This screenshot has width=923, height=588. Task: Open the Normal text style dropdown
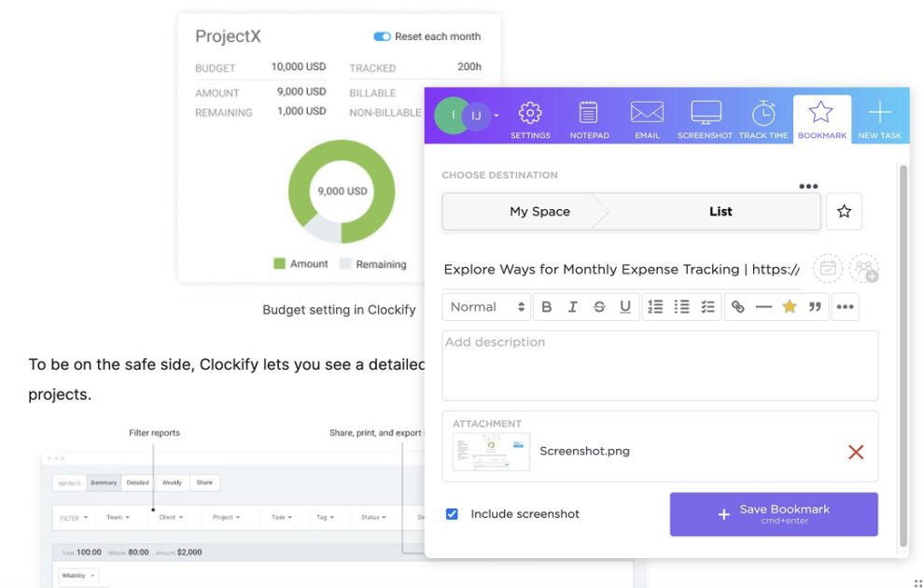tap(487, 307)
